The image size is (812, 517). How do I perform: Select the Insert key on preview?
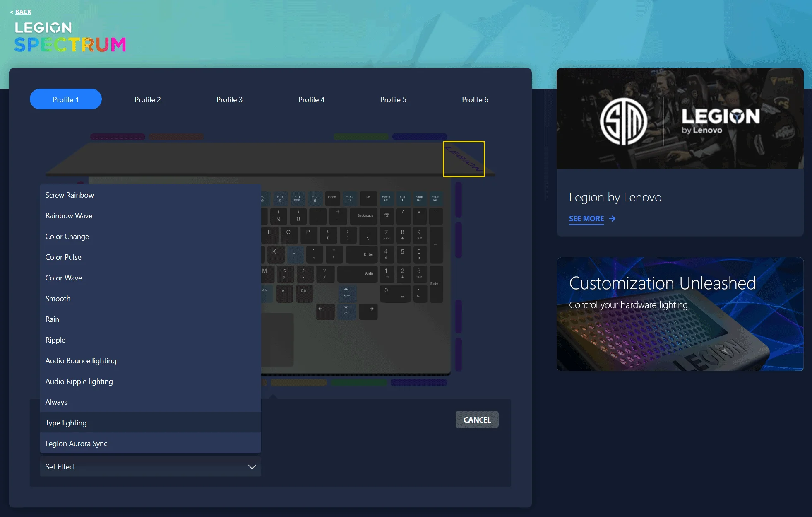point(332,199)
